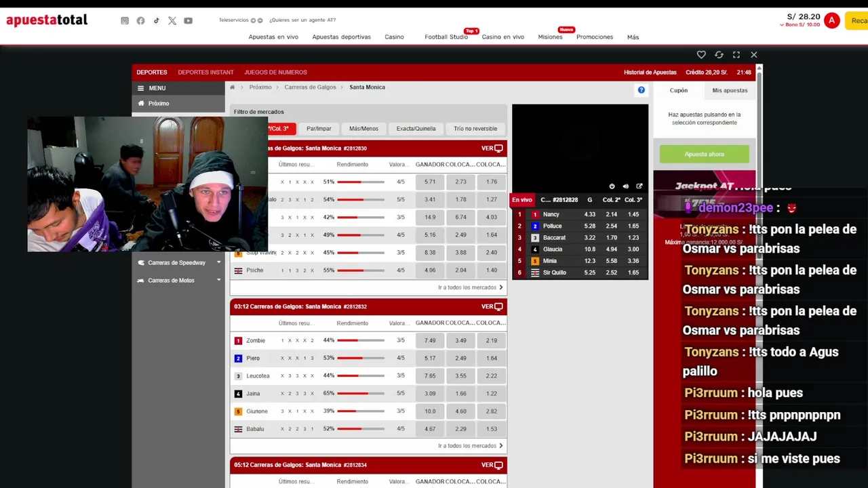Open Apuestas en vivo menu
This screenshot has width=868, height=488.
click(273, 37)
